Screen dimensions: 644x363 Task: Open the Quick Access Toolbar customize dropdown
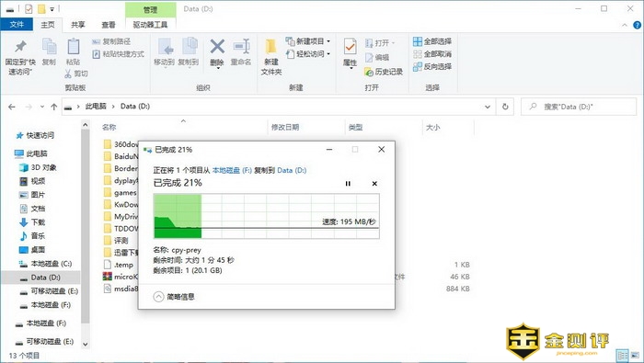coord(52,9)
